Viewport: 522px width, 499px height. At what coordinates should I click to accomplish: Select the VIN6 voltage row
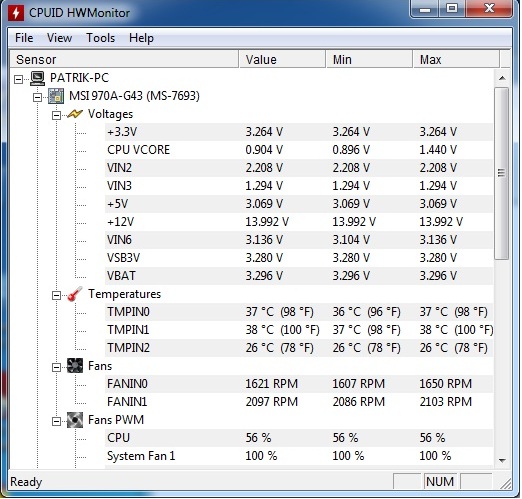tap(299, 240)
